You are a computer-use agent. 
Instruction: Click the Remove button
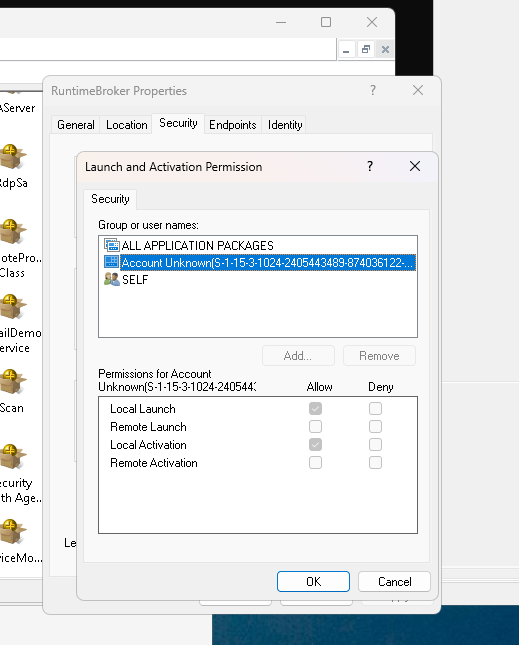point(379,356)
